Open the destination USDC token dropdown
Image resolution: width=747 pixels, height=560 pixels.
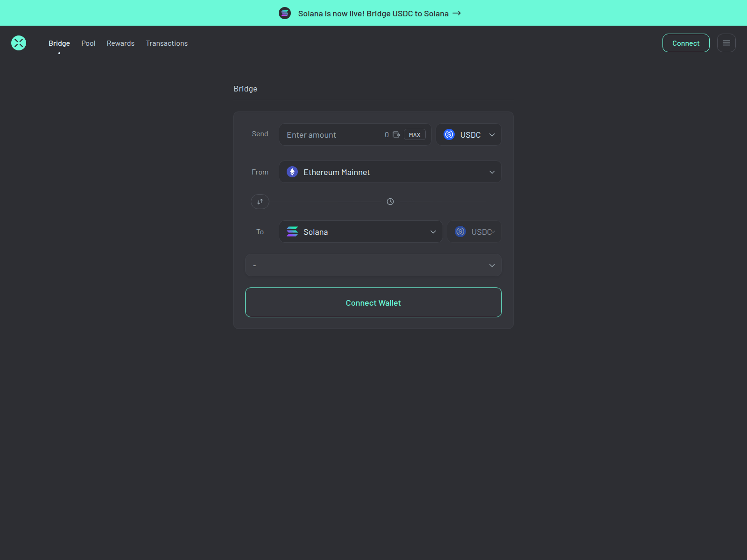pyautogui.click(x=474, y=231)
